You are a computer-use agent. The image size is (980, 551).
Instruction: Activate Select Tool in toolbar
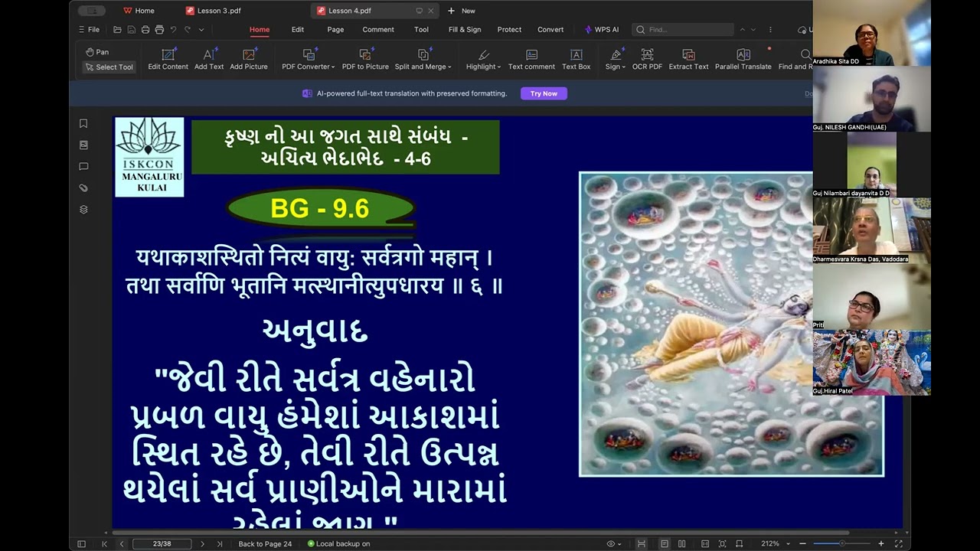tap(109, 67)
